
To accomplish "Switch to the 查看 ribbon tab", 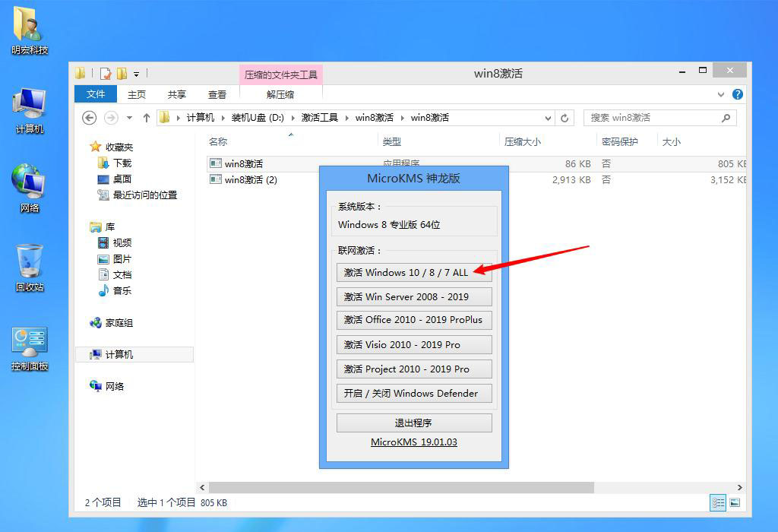I will coord(217,94).
